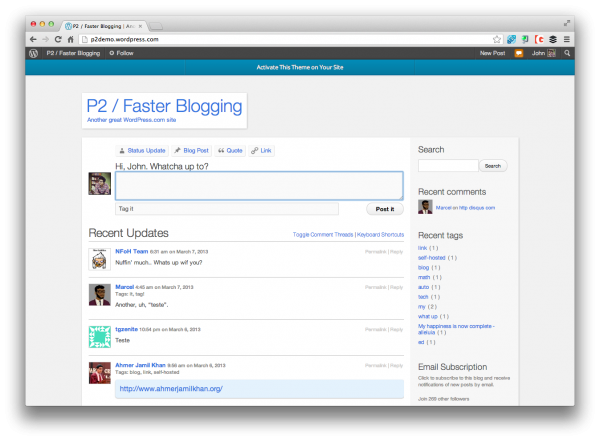Viewport: 600px width, 441px height.
Task: Click tgzenite's green pattern avatar
Action: tap(99, 337)
